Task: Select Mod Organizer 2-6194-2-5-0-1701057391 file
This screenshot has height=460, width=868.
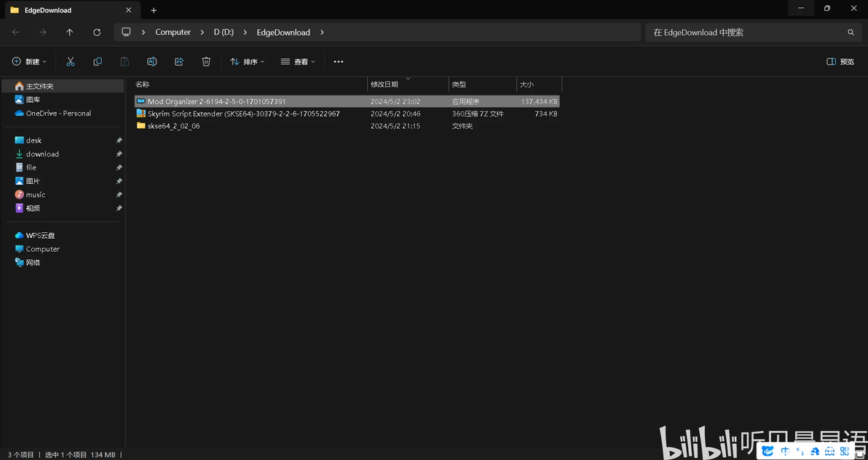Action: point(216,101)
